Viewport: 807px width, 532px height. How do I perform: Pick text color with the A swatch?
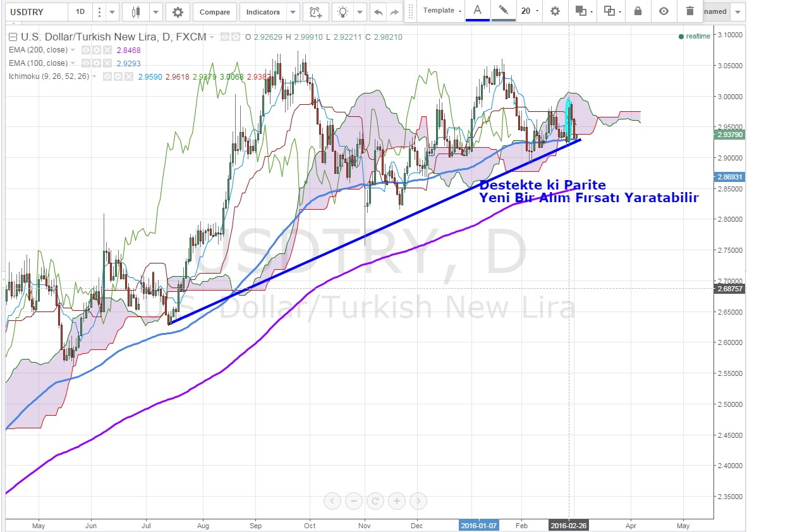pyautogui.click(x=478, y=10)
